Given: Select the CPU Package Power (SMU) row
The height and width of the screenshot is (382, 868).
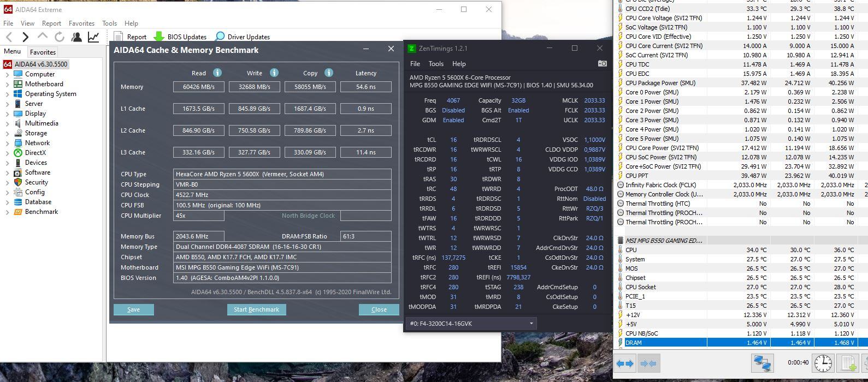Looking at the screenshot, I should coord(740,83).
